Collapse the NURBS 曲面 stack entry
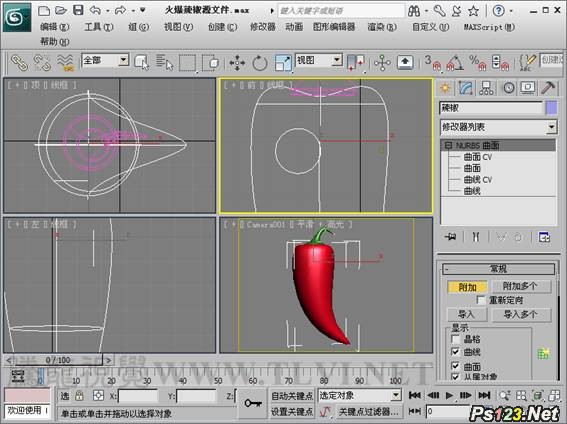 pyautogui.click(x=448, y=145)
